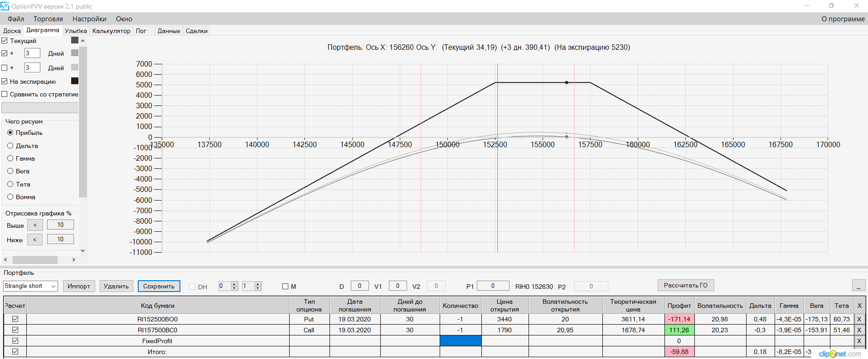This screenshot has height=359, width=868.
Task: Toggle the На экспирацию checkbox
Action: [5, 81]
